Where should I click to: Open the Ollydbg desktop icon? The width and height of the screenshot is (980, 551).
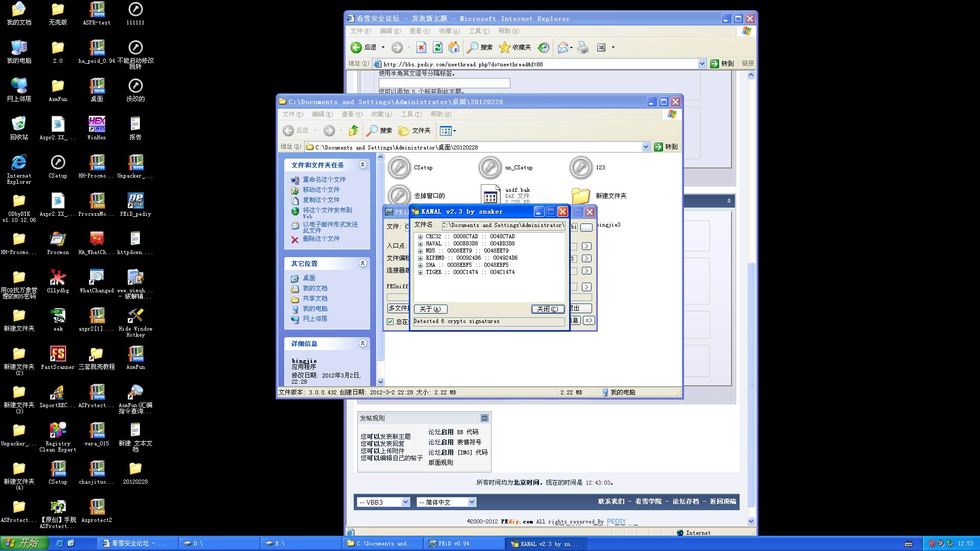[x=58, y=281]
